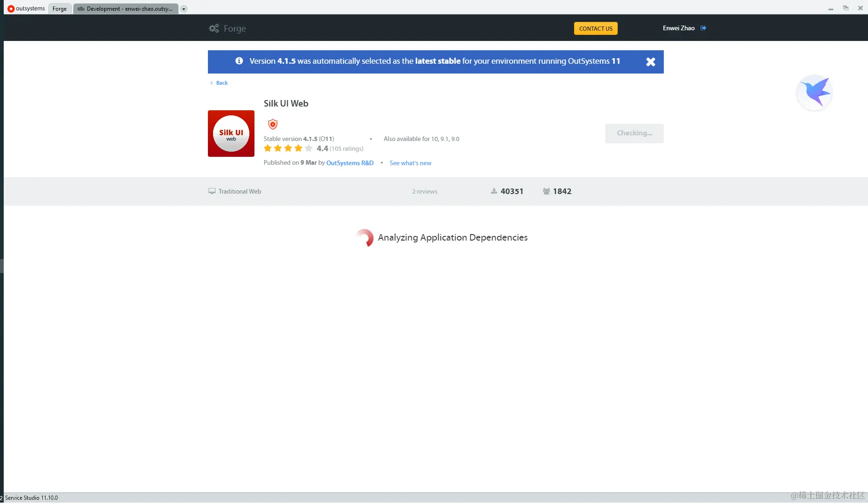Click the 1842 users count
868x503 pixels.
coord(562,191)
